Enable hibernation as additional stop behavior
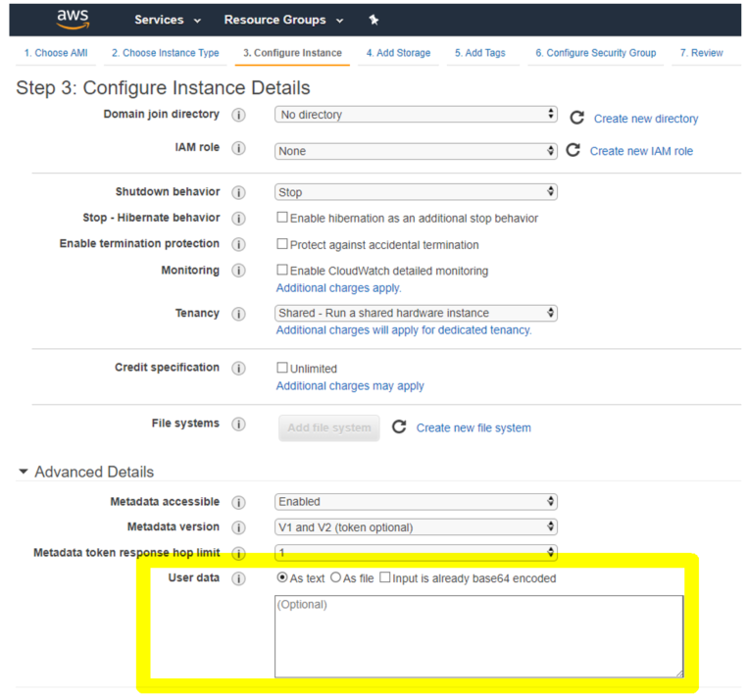748x700 pixels. click(x=282, y=218)
